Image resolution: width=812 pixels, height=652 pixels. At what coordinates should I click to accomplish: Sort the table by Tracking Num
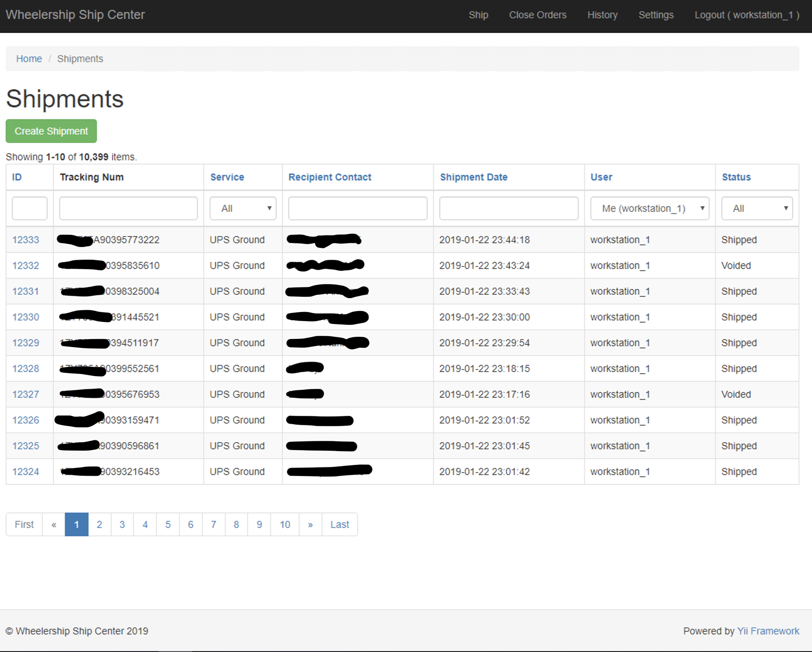92,177
